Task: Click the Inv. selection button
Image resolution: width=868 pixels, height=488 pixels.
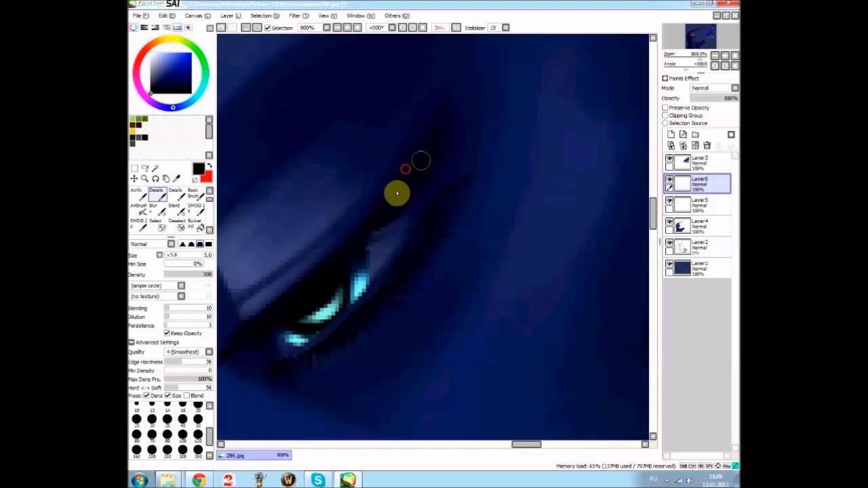Action: click(x=439, y=28)
